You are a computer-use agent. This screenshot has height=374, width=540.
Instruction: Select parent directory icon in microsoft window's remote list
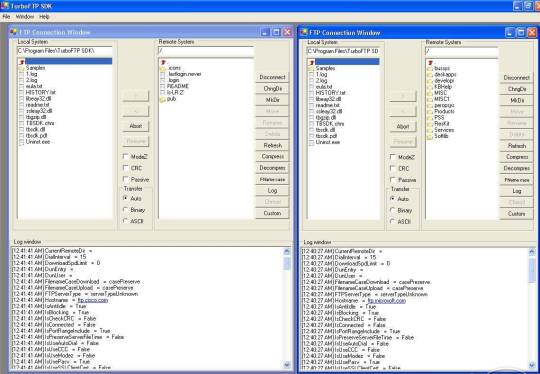click(x=430, y=63)
